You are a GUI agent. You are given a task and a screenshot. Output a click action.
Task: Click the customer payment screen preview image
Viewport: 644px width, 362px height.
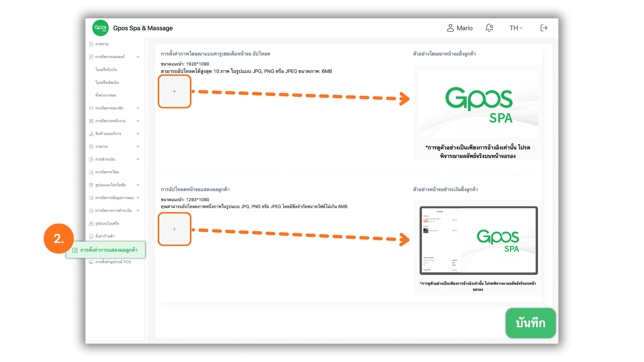[x=479, y=241]
